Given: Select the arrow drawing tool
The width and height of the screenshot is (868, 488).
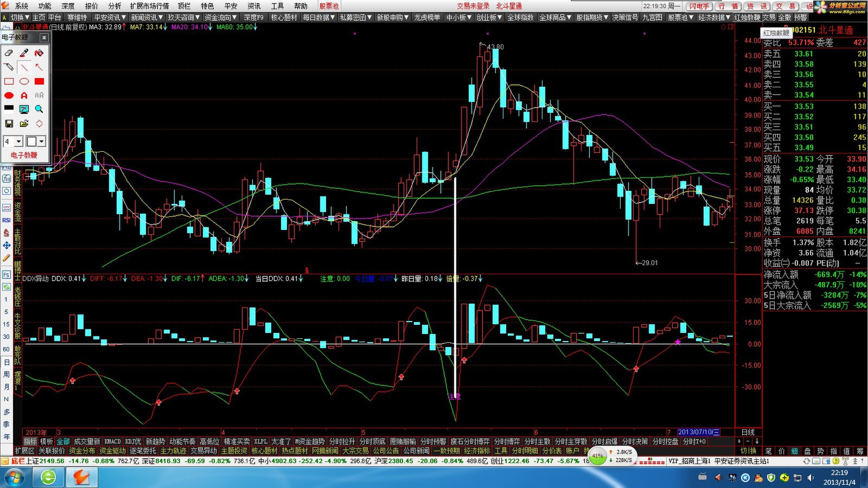Looking at the screenshot, I should 39,67.
